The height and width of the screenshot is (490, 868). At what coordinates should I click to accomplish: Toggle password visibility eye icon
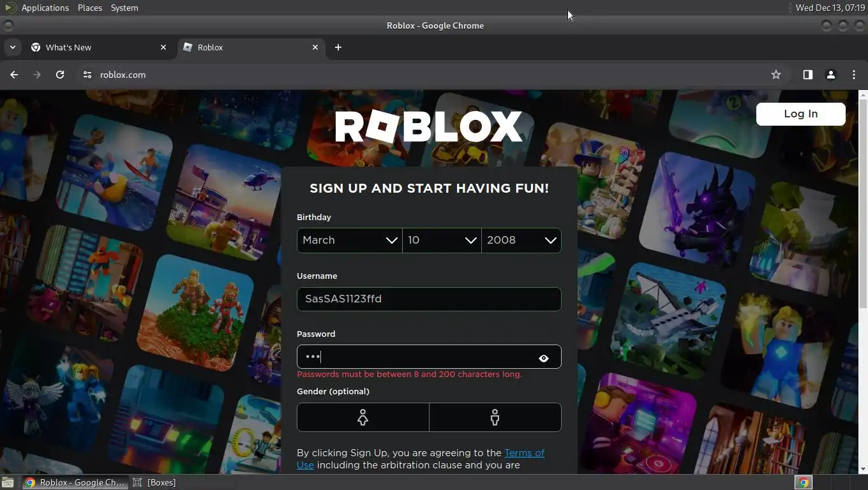(x=544, y=359)
